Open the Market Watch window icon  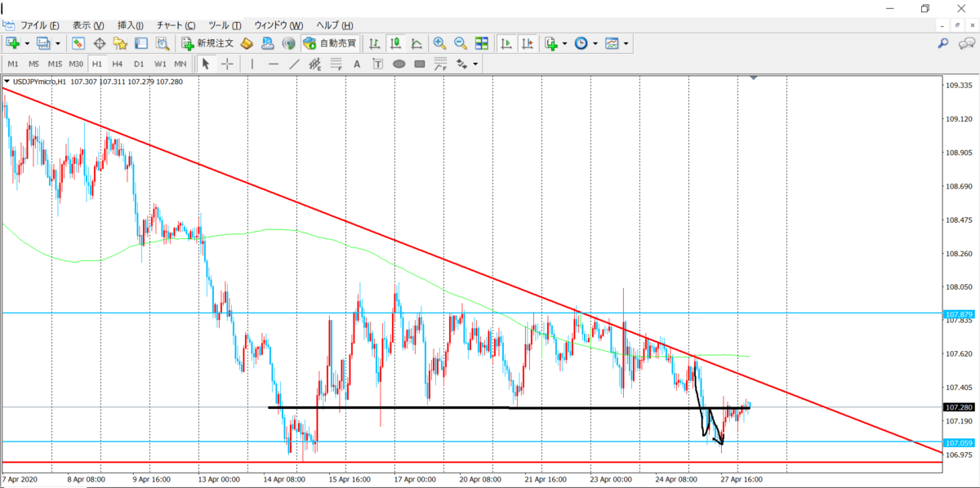click(78, 43)
